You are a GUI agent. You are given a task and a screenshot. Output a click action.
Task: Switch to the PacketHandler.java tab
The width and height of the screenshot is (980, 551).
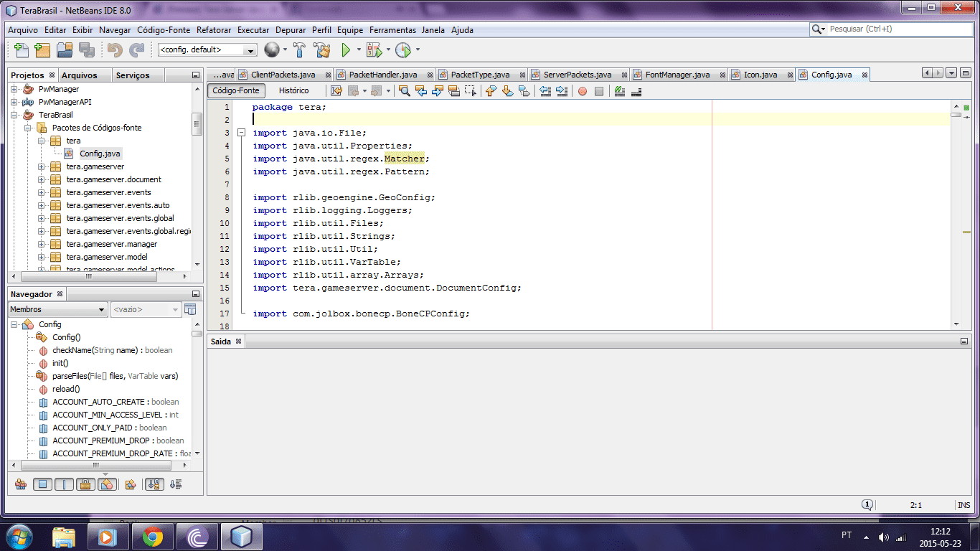pos(382,75)
